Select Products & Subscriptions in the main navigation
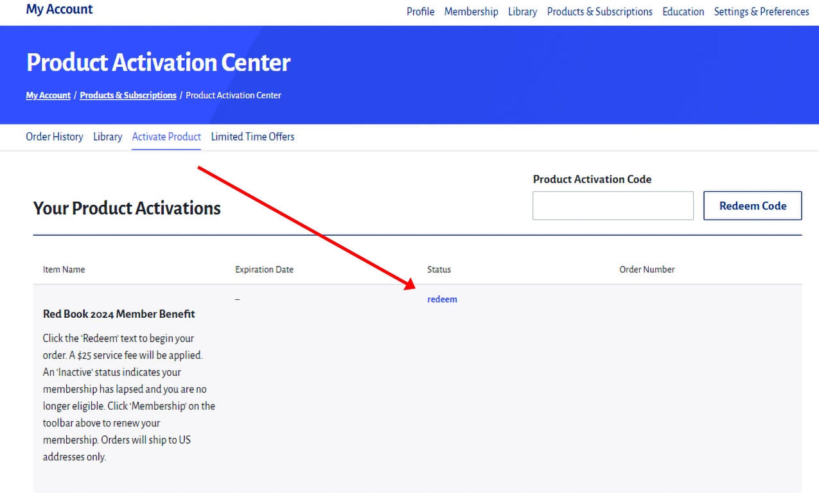 click(599, 12)
